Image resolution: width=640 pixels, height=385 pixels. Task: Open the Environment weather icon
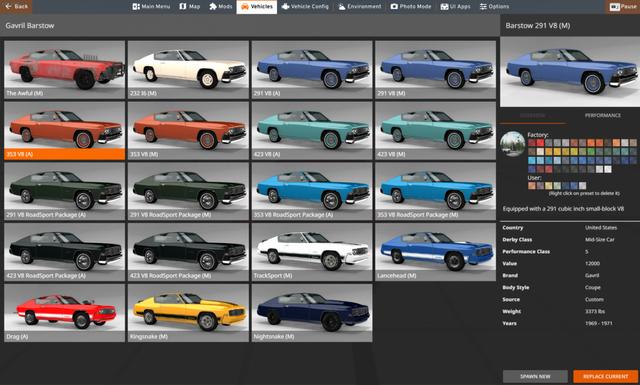click(x=342, y=7)
